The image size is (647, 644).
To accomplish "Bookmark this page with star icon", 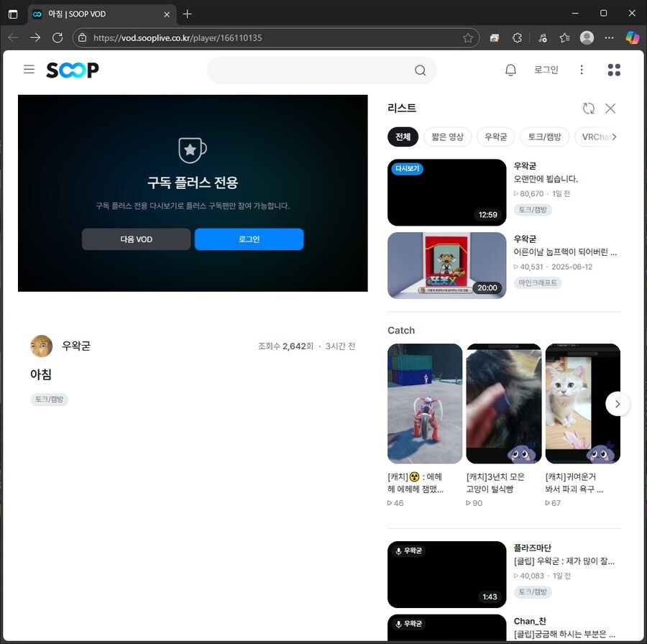I will pos(467,38).
